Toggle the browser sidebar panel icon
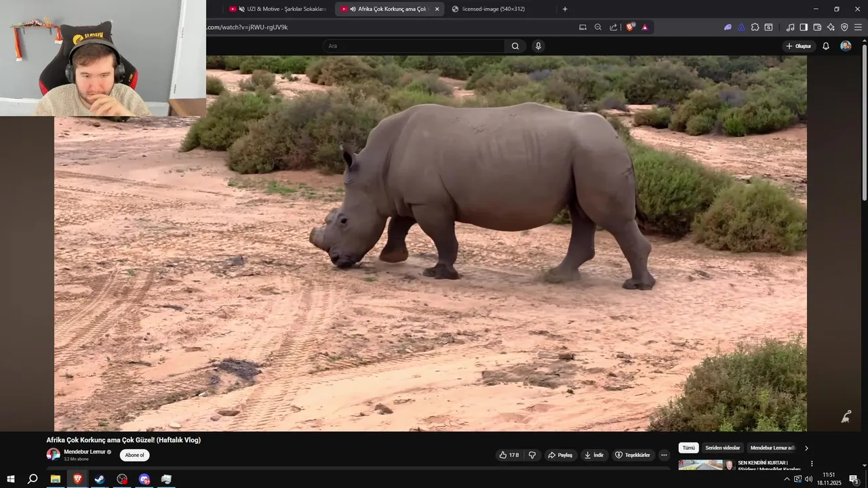The width and height of the screenshot is (868, 488). click(804, 27)
